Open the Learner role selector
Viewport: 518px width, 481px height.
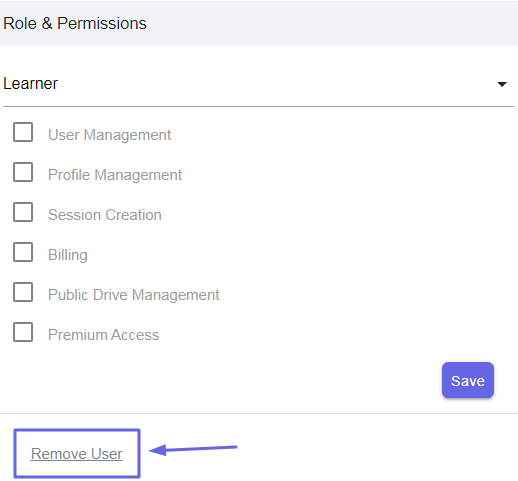coord(258,84)
